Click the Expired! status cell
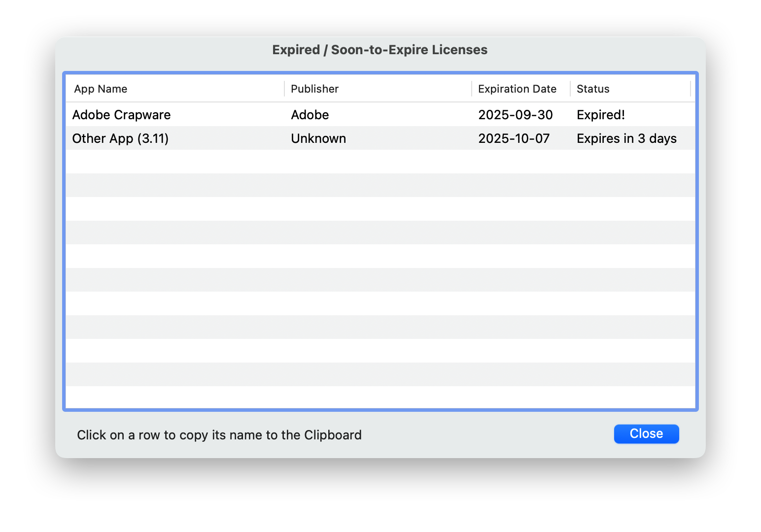Screen dimensions: 761x532 click(600, 115)
